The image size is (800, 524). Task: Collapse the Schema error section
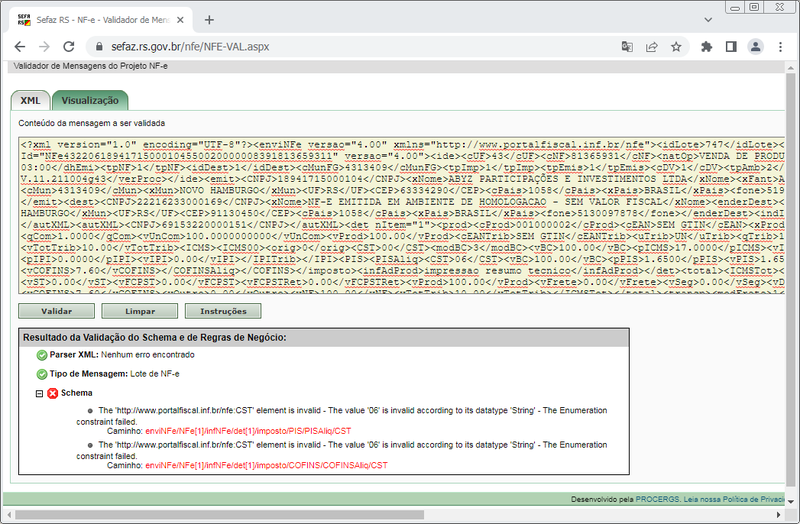pyautogui.click(x=39, y=393)
